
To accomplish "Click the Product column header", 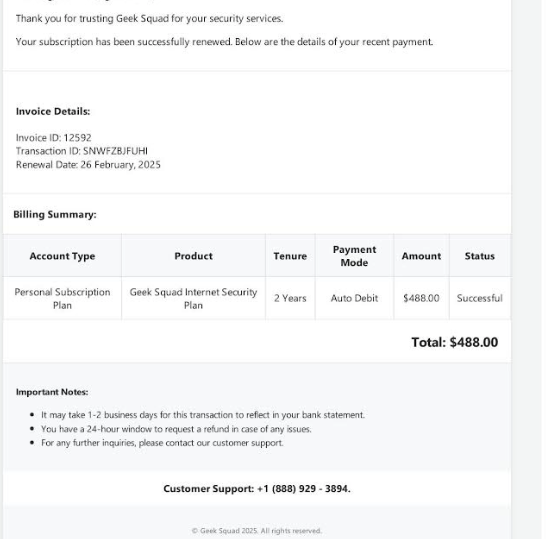I will [194, 256].
